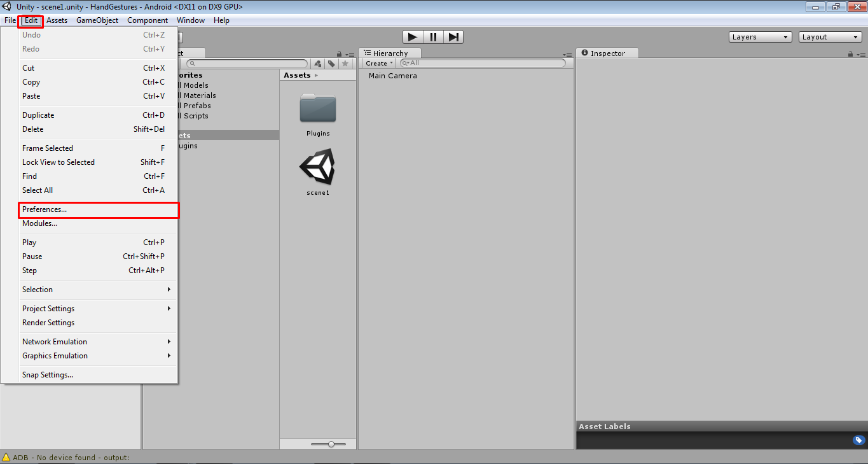Focus the Project panel search field

(247, 64)
